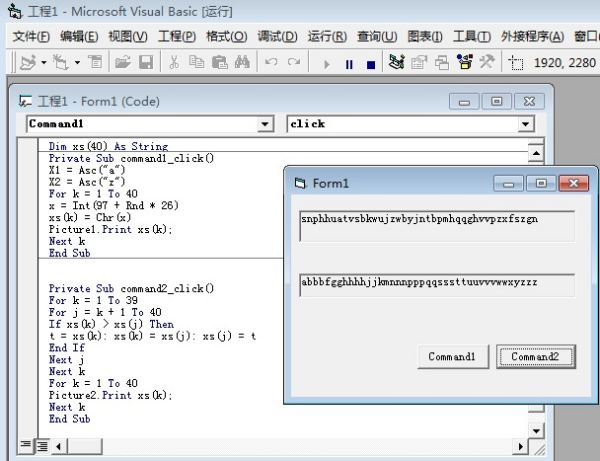
Task: Click the Find binoculars icon
Action: click(242, 62)
